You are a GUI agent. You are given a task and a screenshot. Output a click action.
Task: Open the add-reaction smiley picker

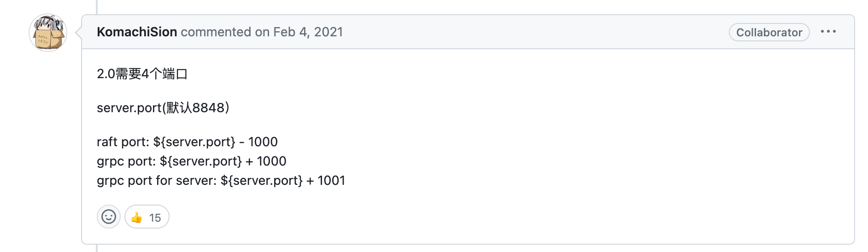[x=109, y=217]
